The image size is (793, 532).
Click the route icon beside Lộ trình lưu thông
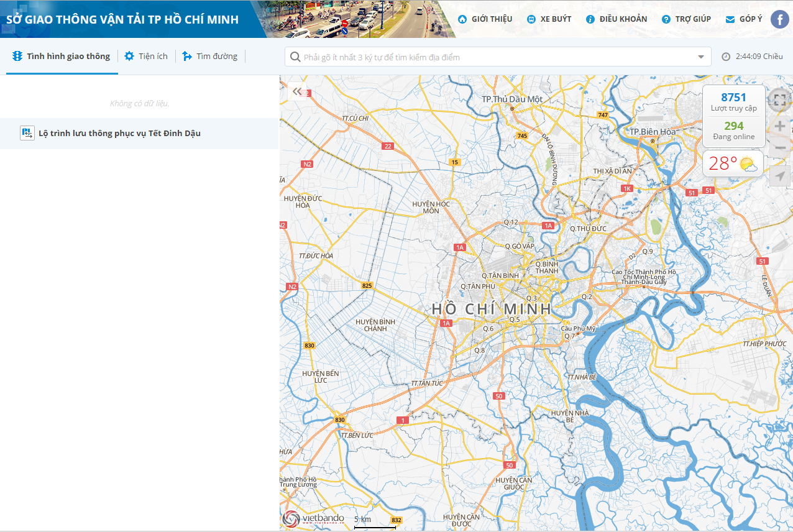pyautogui.click(x=27, y=133)
